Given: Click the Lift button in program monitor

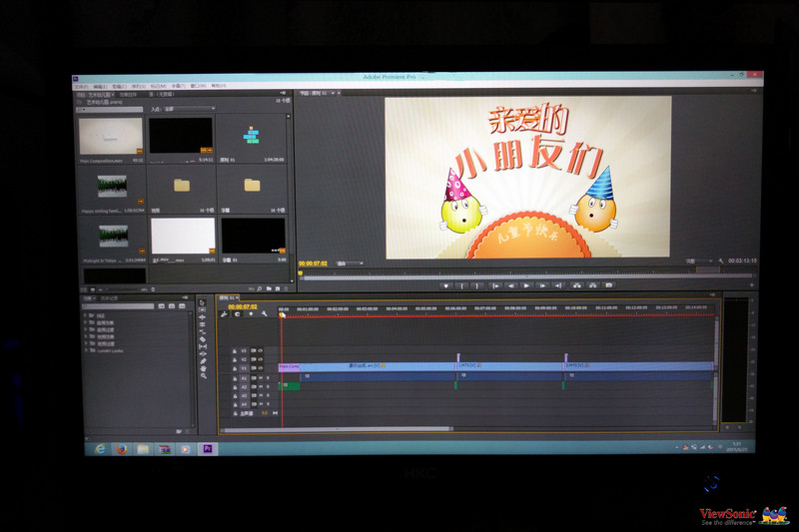Looking at the screenshot, I should point(577,285).
